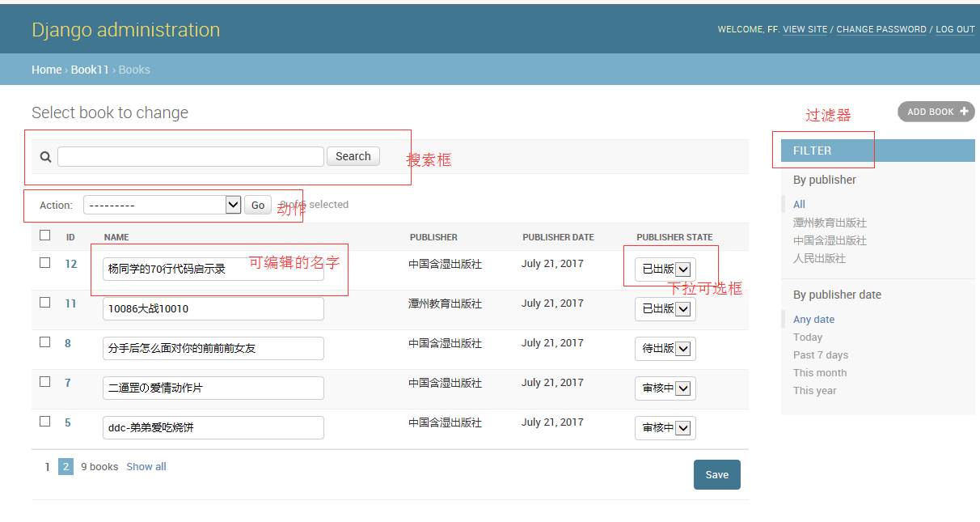
Task: Open book with ID 11
Action: click(71, 303)
